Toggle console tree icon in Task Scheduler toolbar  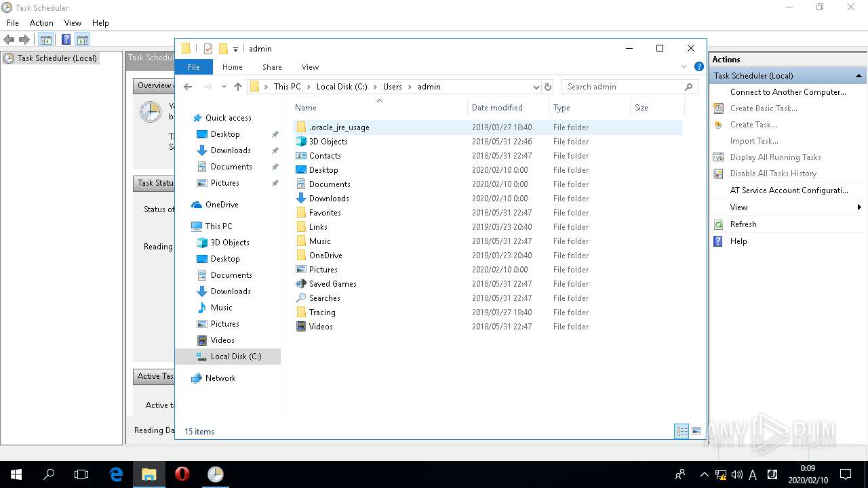point(46,40)
